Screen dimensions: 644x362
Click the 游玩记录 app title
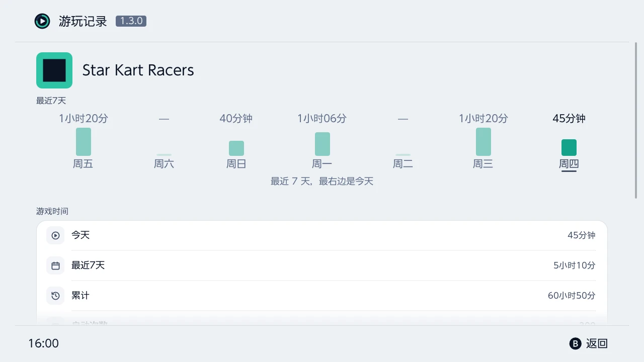coord(83,21)
